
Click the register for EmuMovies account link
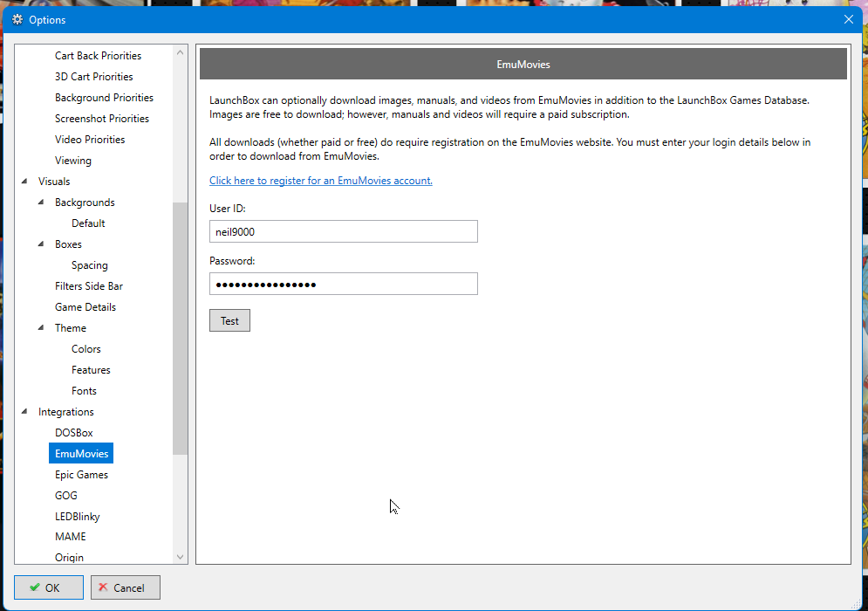[320, 181]
